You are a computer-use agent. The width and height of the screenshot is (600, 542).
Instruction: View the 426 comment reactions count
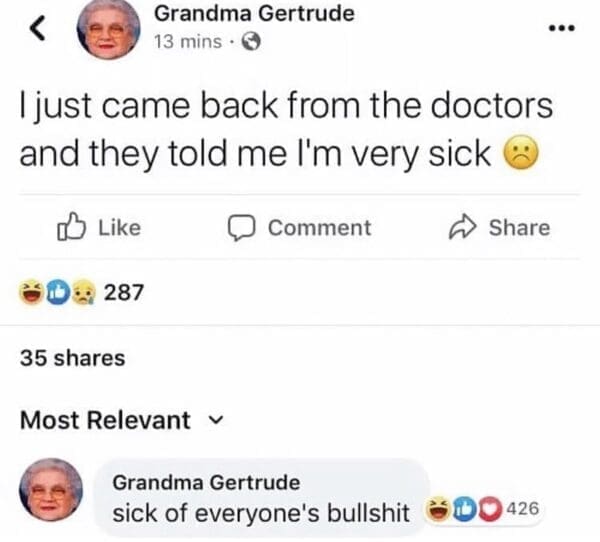tap(523, 509)
